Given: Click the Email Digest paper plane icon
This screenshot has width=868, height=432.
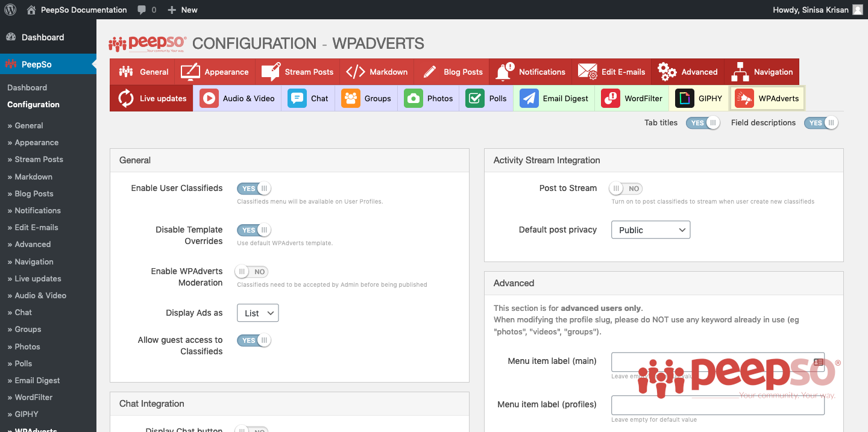Looking at the screenshot, I should (x=529, y=98).
